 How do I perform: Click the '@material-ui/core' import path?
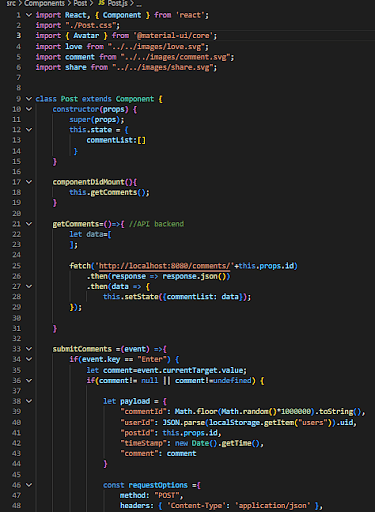coord(173,36)
